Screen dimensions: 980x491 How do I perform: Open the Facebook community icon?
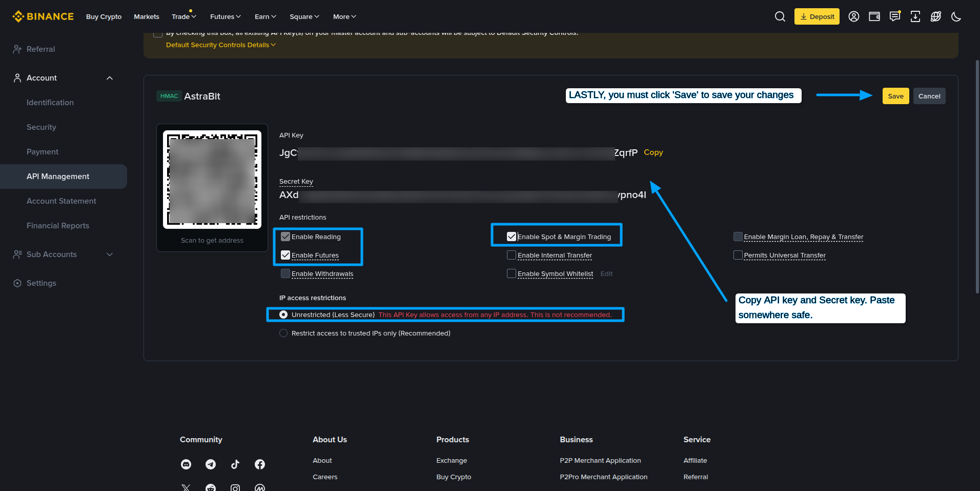tap(260, 464)
